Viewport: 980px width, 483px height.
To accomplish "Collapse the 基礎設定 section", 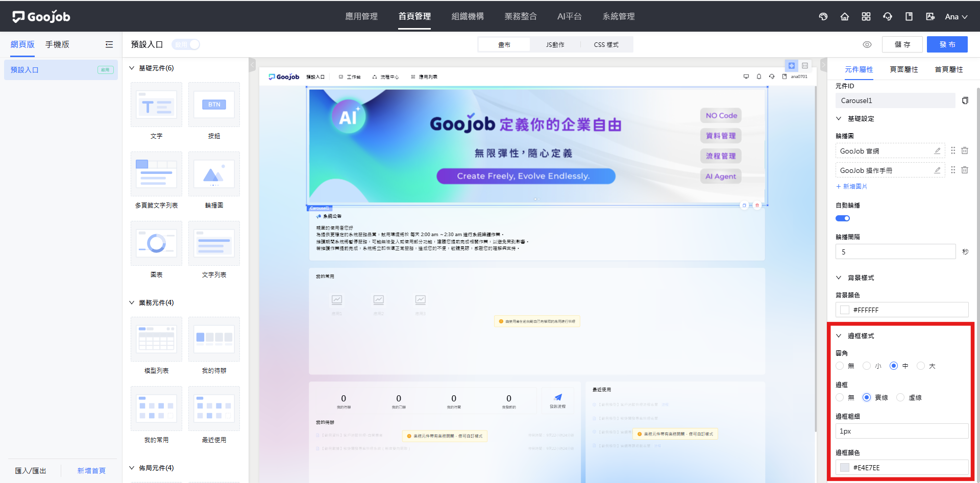I will point(839,118).
